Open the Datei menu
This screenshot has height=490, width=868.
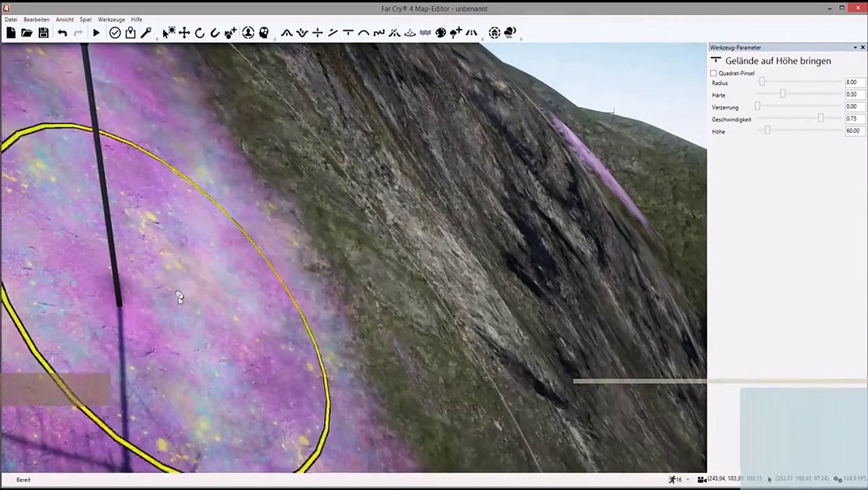pyautogui.click(x=11, y=20)
